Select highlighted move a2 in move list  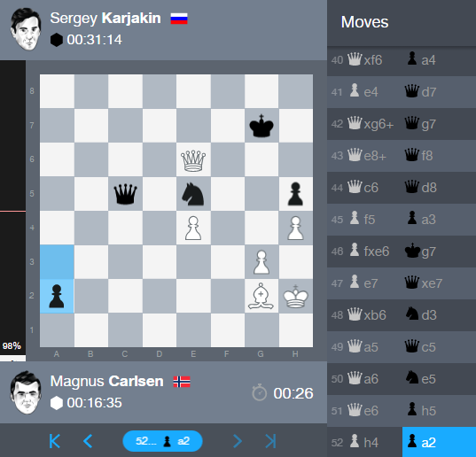tap(439, 442)
